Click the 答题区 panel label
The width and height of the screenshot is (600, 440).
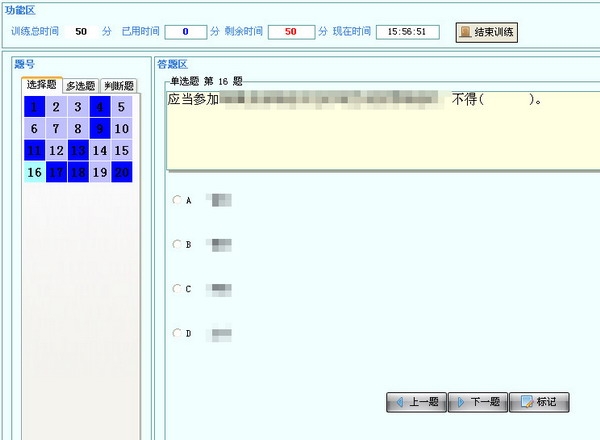(x=173, y=64)
